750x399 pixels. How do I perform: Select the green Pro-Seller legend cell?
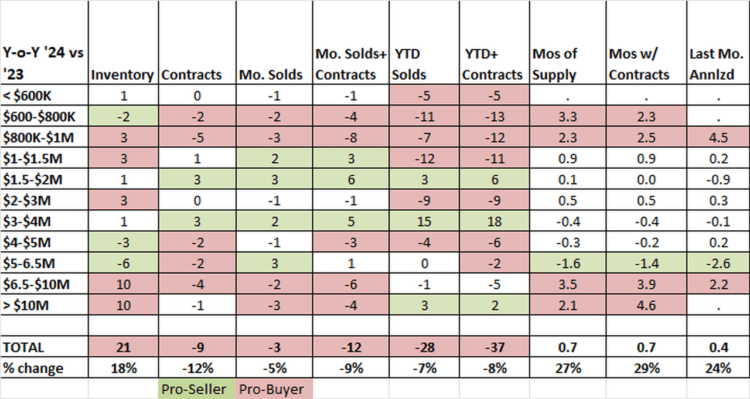point(197,389)
